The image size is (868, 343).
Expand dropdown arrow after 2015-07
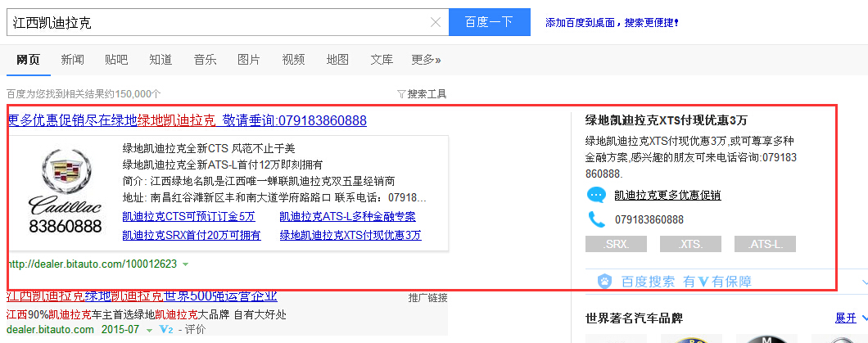click(x=149, y=330)
